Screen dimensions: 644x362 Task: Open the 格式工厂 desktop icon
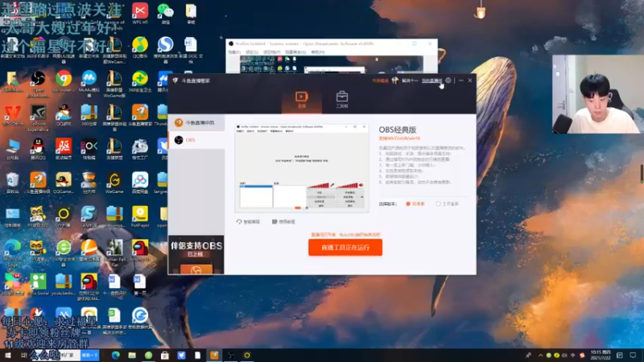[140, 150]
